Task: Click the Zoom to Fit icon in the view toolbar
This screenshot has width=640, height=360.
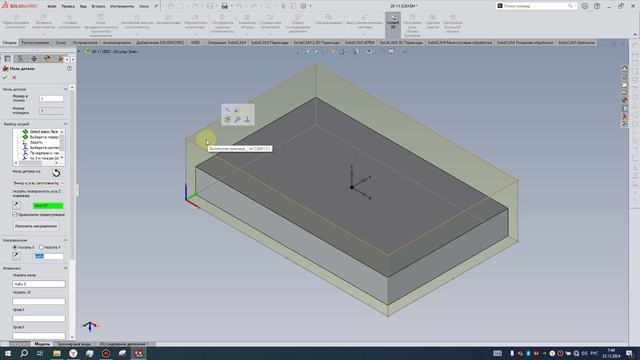Action: point(299,52)
